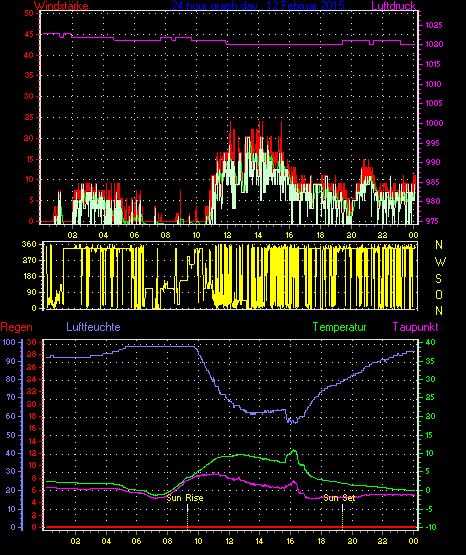Click 985 on the Luftdruck axis
466x555 pixels.
[x=434, y=182]
